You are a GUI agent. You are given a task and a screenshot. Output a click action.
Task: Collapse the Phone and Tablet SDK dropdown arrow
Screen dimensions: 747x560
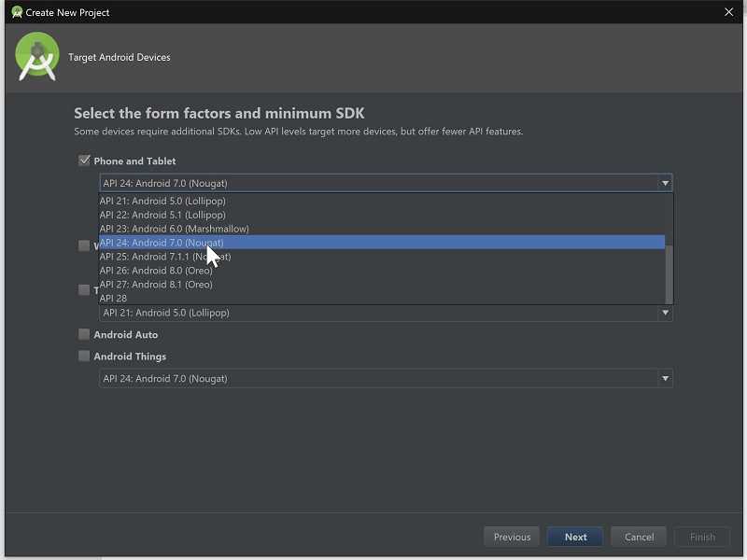[665, 183]
